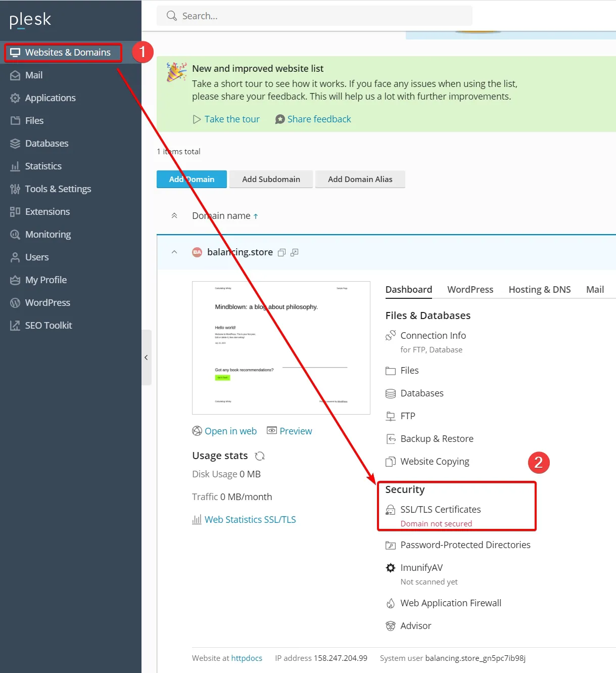Open Web Application Firewall

coord(451,603)
